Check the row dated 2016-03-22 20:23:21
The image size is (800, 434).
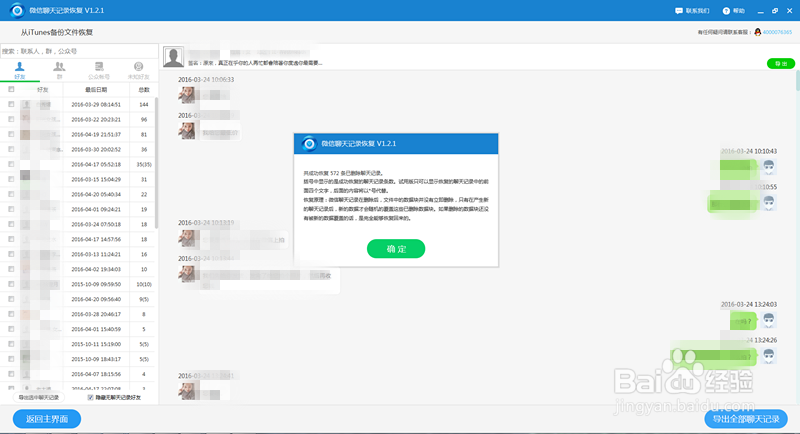[x=11, y=119]
